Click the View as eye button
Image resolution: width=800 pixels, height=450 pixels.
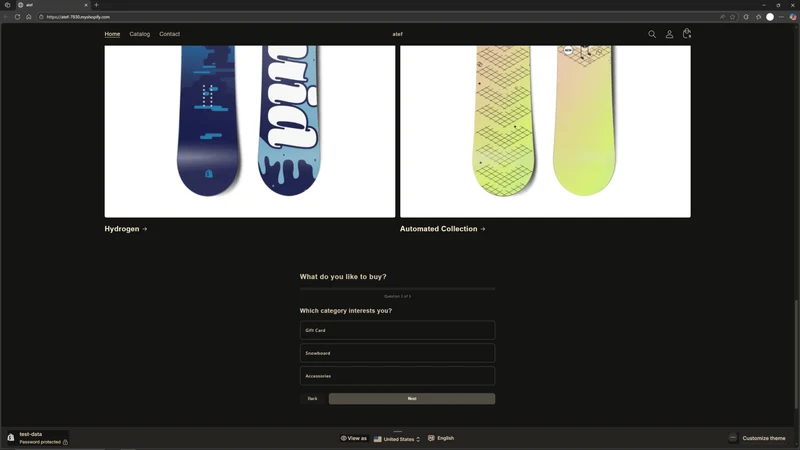tap(354, 438)
